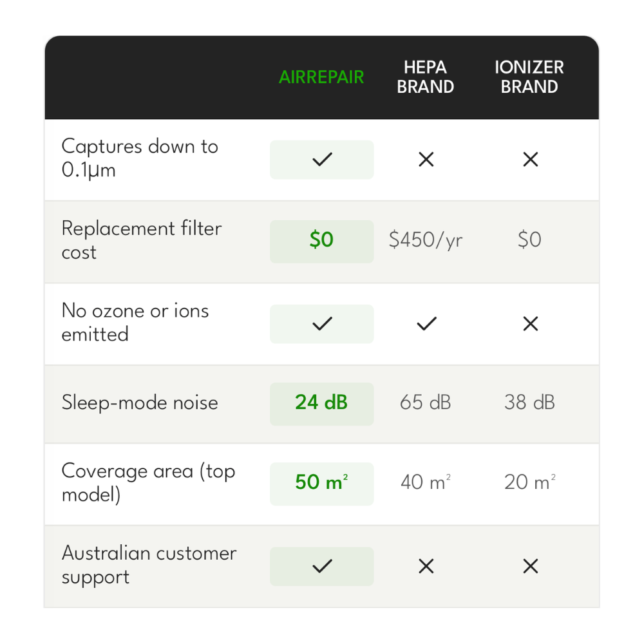Click the Sleep-mode noise row label
Image resolution: width=644 pixels, height=644 pixels.
[x=140, y=402]
